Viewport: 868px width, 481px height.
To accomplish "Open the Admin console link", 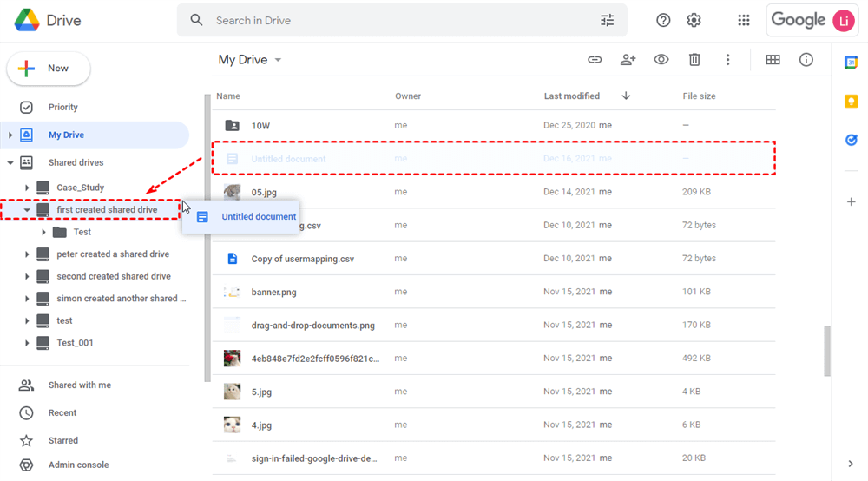I will pos(78,465).
